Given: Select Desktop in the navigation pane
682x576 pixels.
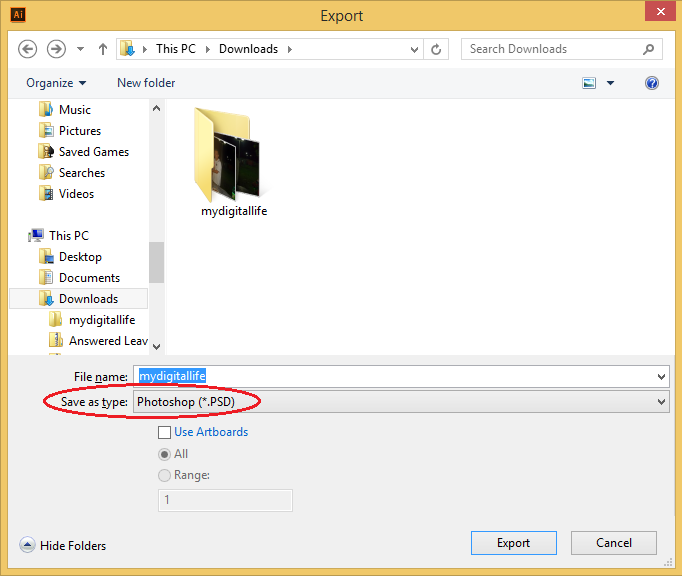Looking at the screenshot, I should (80, 257).
